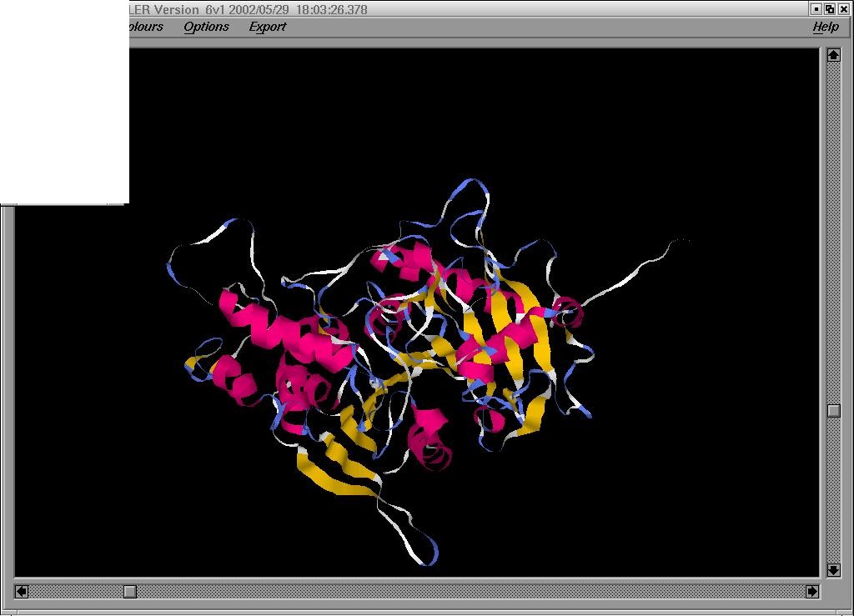This screenshot has width=854, height=616.
Task: Open the Help menu
Action: 825,27
